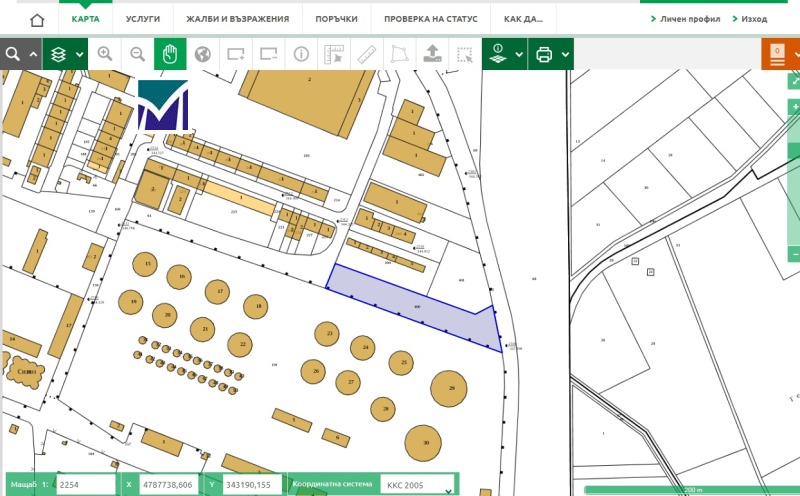Click the dashed rectangle selection tool
Viewport: 800px width, 496px height.
point(464,54)
